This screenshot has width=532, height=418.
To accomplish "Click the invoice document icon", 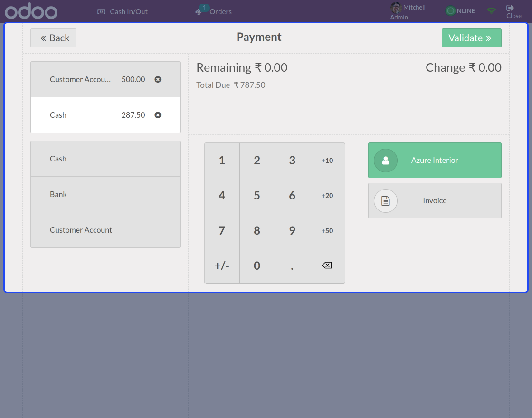I will [385, 201].
